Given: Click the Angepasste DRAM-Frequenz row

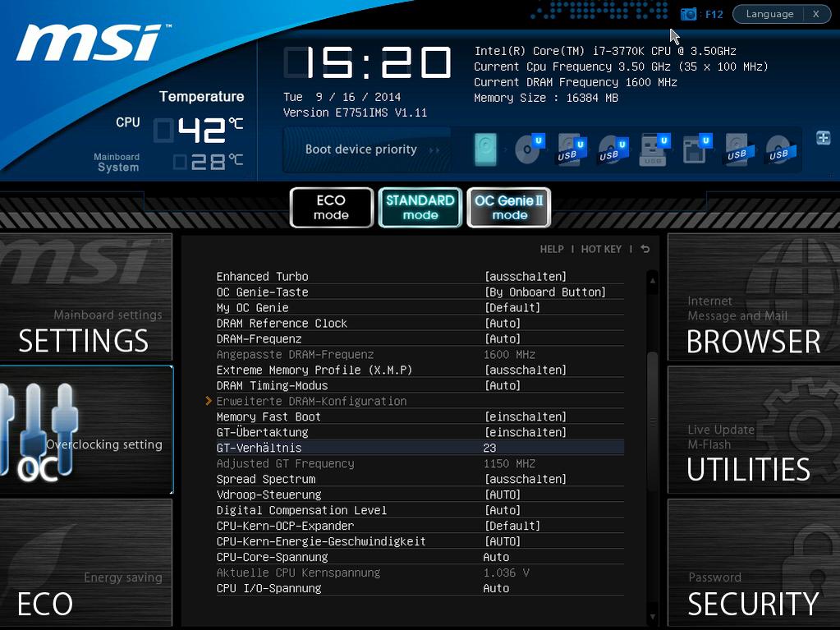Looking at the screenshot, I should tap(420, 354).
